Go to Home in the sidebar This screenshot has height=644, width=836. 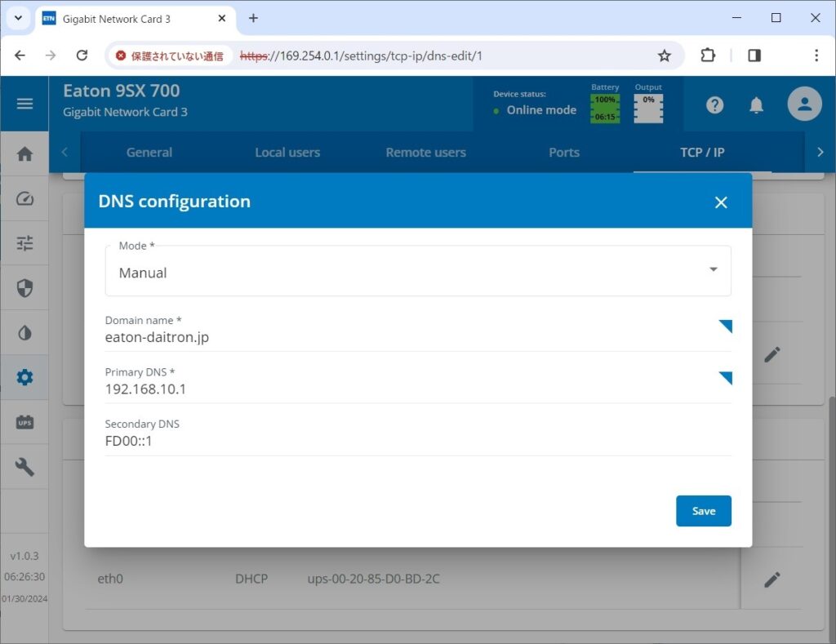tap(24, 153)
